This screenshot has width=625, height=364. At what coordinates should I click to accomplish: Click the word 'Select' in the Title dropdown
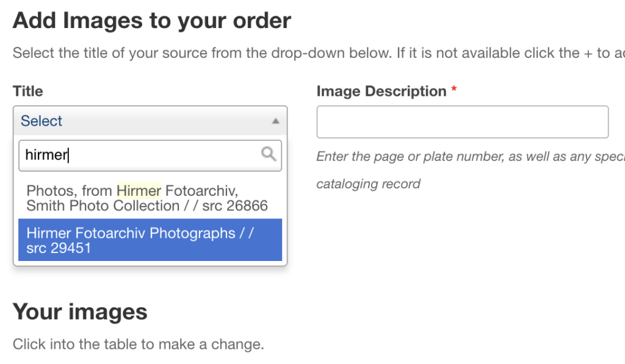[42, 121]
